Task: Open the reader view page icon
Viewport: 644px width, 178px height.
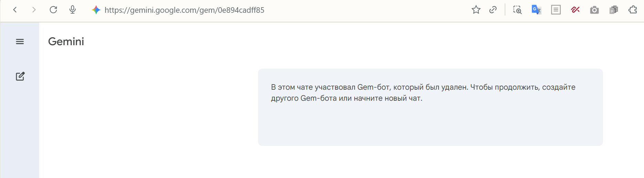Action: pos(556,10)
